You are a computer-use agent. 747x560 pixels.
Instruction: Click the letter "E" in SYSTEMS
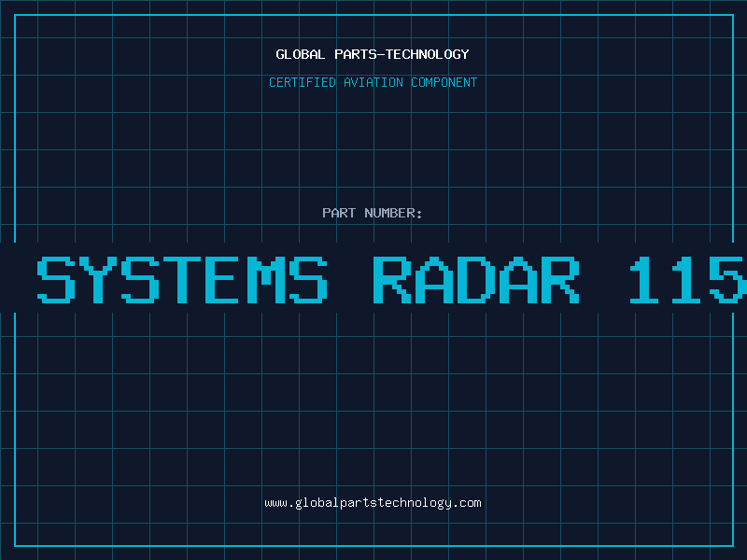pos(225,278)
